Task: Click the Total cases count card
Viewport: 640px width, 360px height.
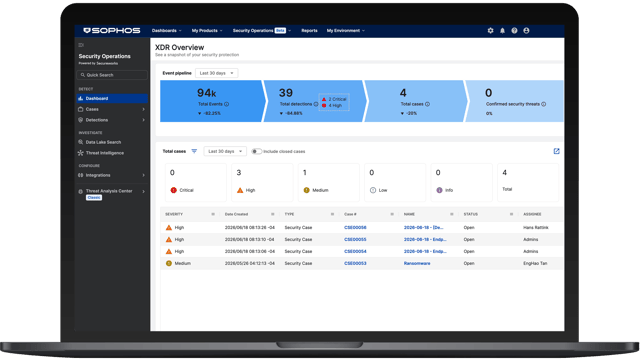Action: pos(528,182)
